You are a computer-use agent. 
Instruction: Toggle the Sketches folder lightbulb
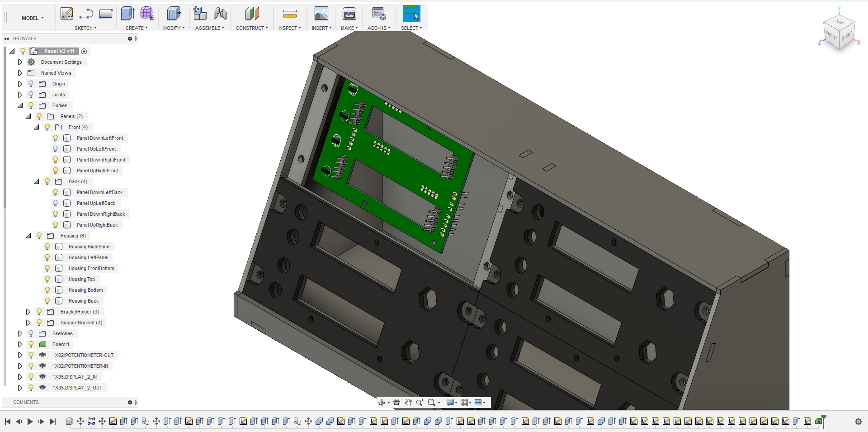[31, 333]
